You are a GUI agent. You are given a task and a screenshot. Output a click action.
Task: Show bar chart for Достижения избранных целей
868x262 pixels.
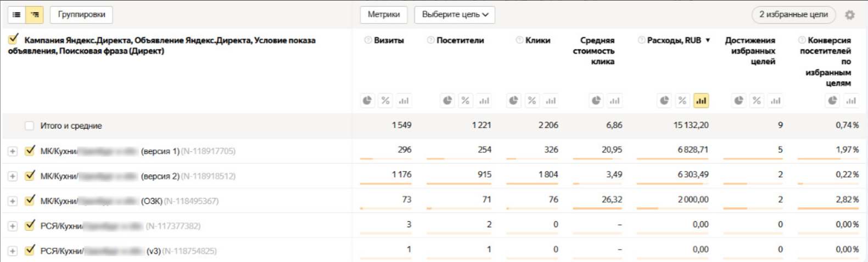(775, 100)
